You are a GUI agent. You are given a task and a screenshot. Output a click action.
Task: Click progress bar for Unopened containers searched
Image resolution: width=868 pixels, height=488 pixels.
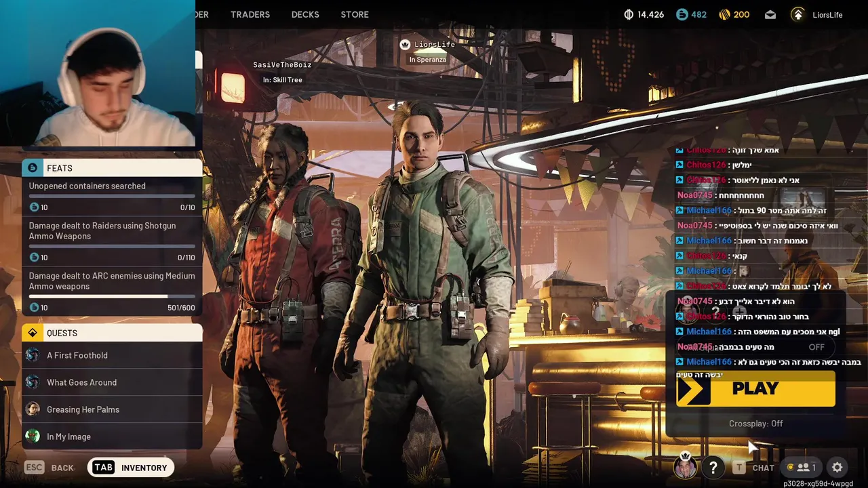(x=112, y=197)
